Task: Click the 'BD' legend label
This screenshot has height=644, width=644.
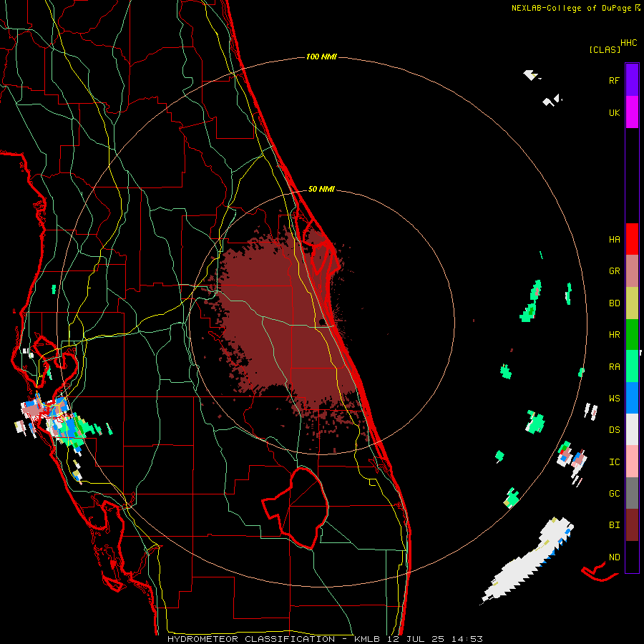Action: click(614, 303)
